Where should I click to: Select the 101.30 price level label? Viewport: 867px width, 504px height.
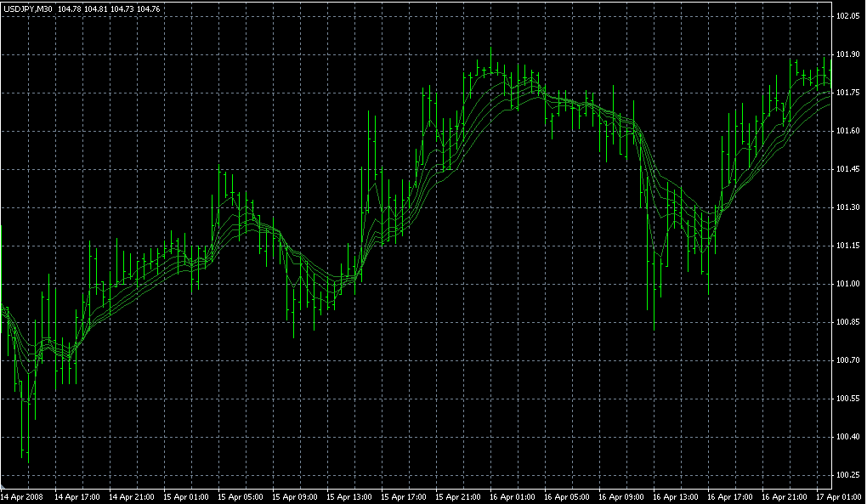[x=848, y=207]
